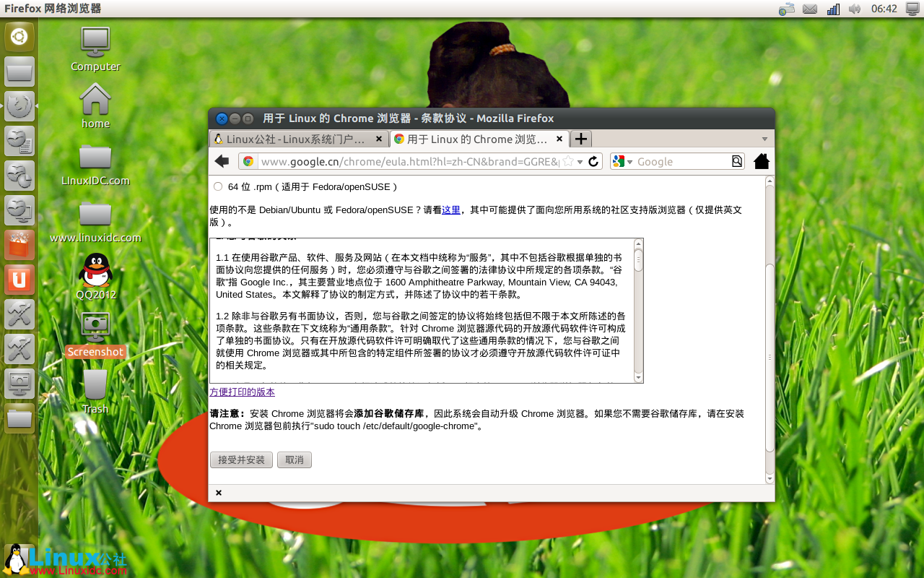Screen dimensions: 924x578
Task: Click the terms box scroll up arrow
Action: coord(638,243)
